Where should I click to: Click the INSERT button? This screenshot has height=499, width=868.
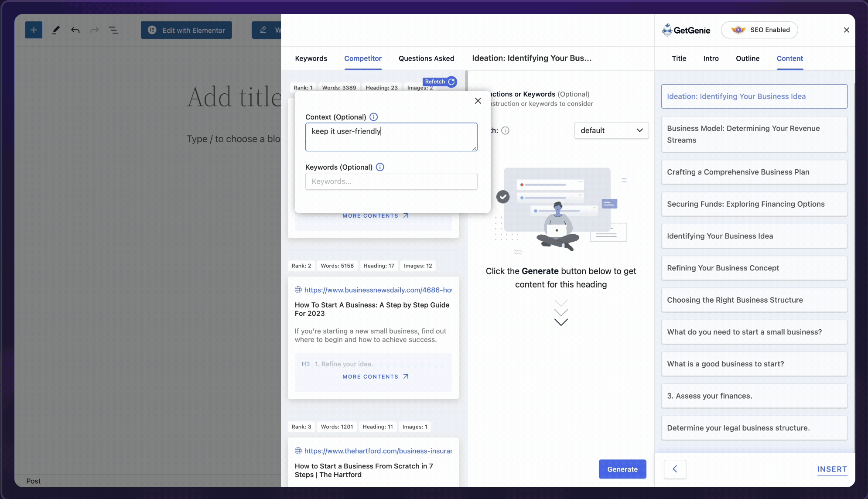click(x=832, y=469)
